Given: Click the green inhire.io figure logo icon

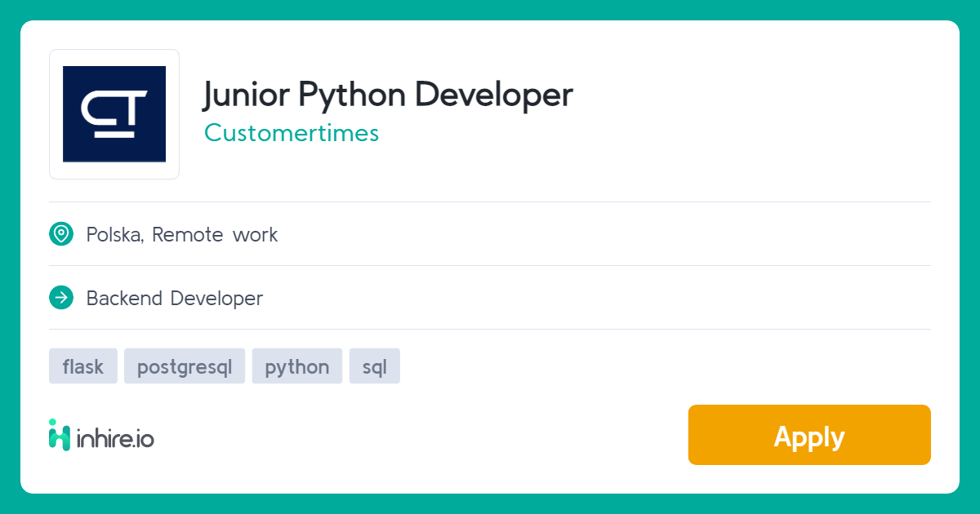Looking at the screenshot, I should click(x=60, y=435).
